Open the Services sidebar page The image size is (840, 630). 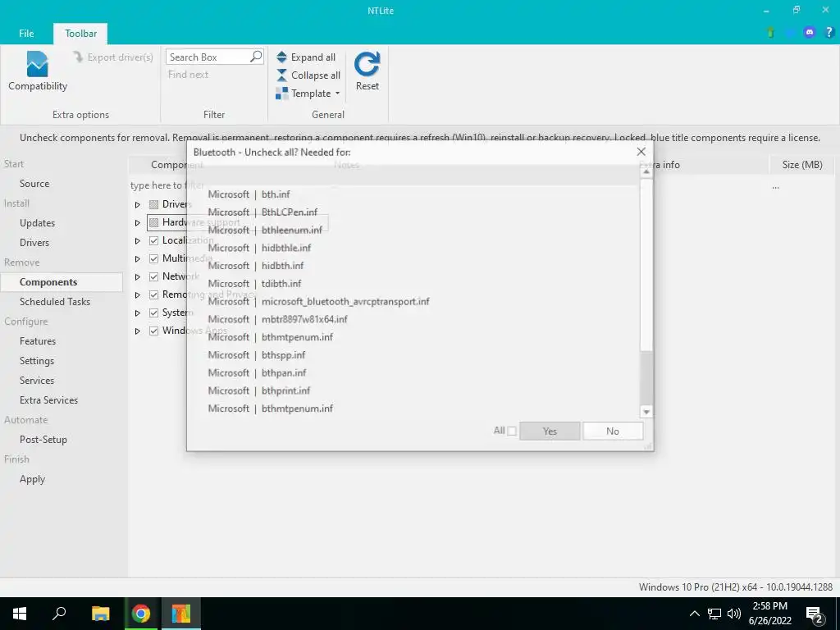pyautogui.click(x=36, y=381)
